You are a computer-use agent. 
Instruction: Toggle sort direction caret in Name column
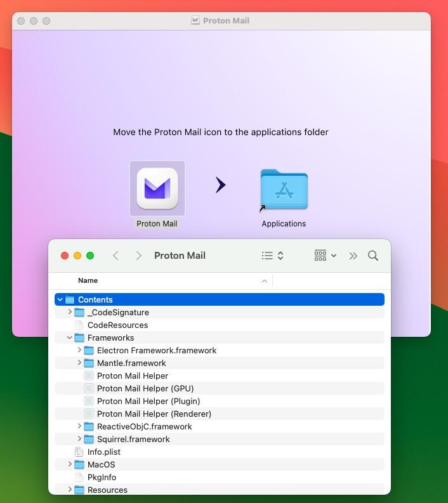[x=264, y=281]
